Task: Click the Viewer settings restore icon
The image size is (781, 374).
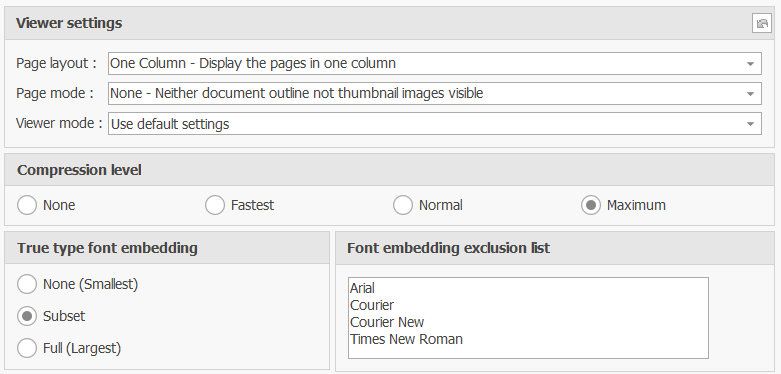Action: coord(761,23)
